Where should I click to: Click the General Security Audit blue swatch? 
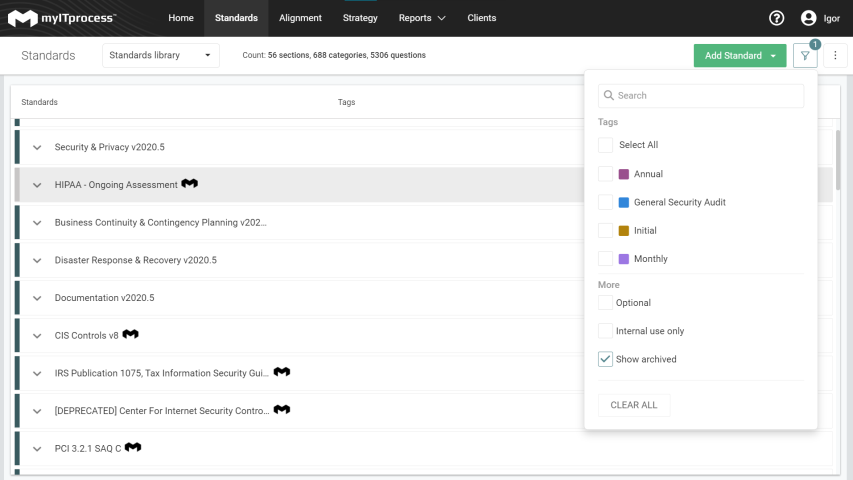(x=624, y=202)
